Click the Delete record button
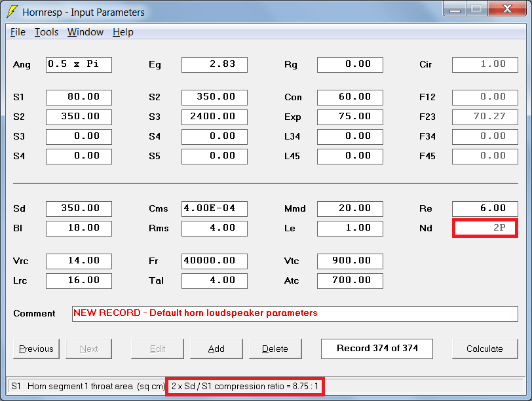Viewport: 532px width, 401px height. coord(275,349)
